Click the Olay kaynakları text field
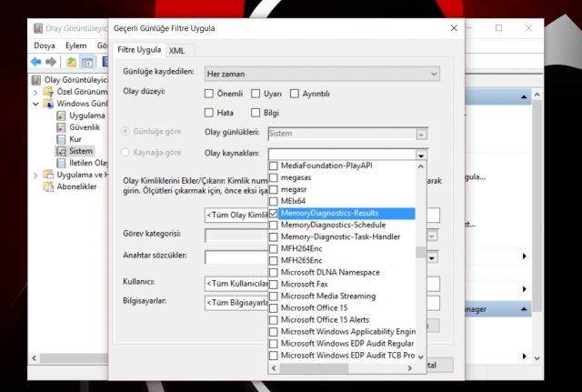 [342, 155]
